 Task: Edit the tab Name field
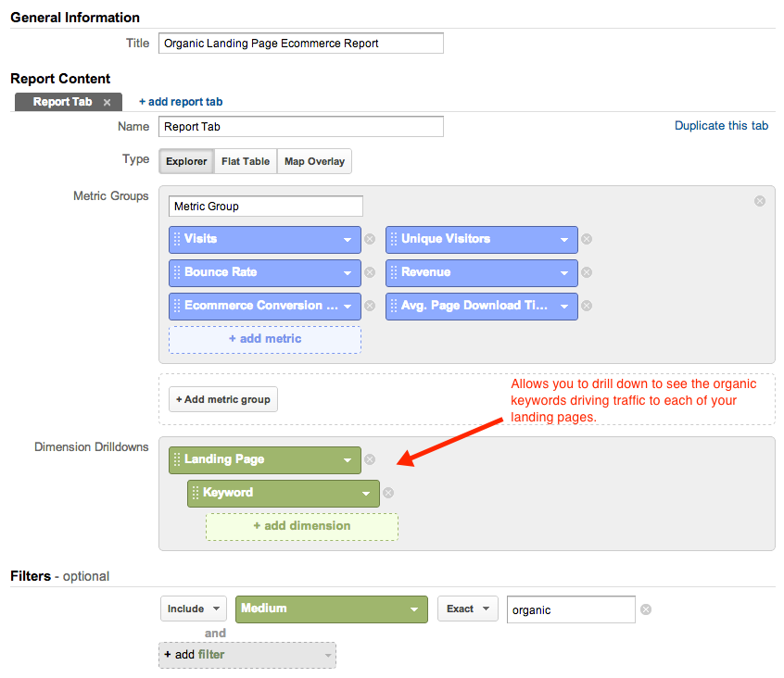pyautogui.click(x=301, y=126)
